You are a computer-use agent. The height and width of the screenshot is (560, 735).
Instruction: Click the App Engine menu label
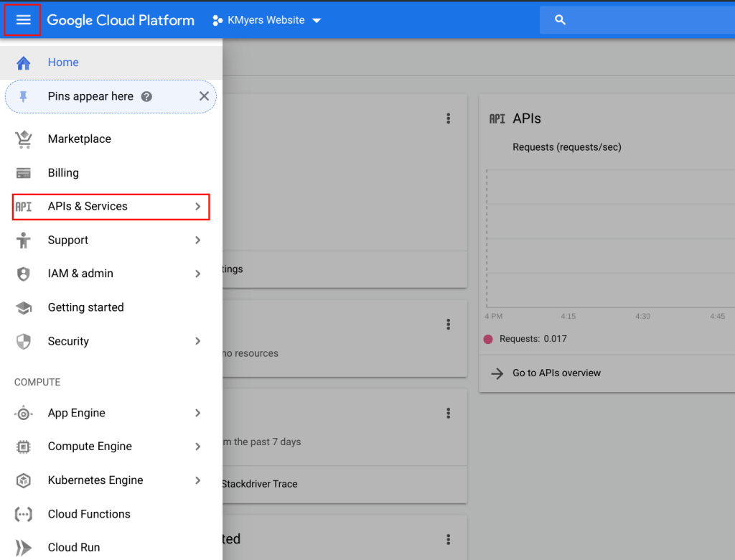click(76, 414)
